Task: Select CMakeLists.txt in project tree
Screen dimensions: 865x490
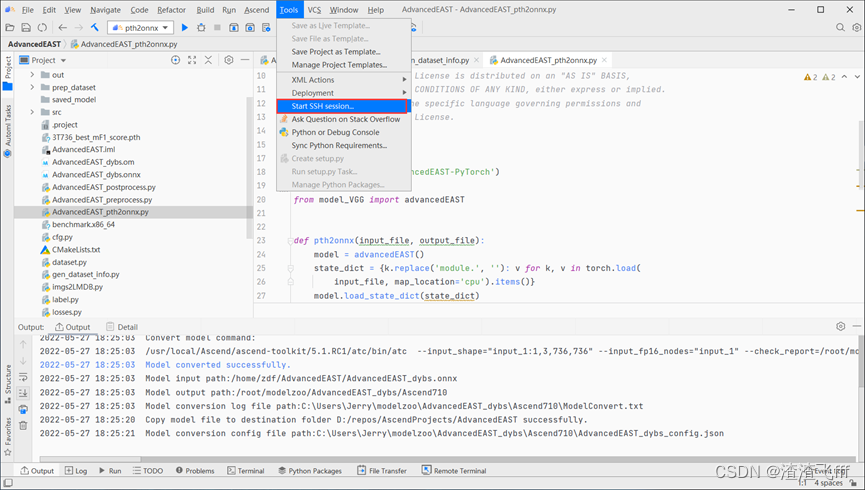Action: (76, 249)
